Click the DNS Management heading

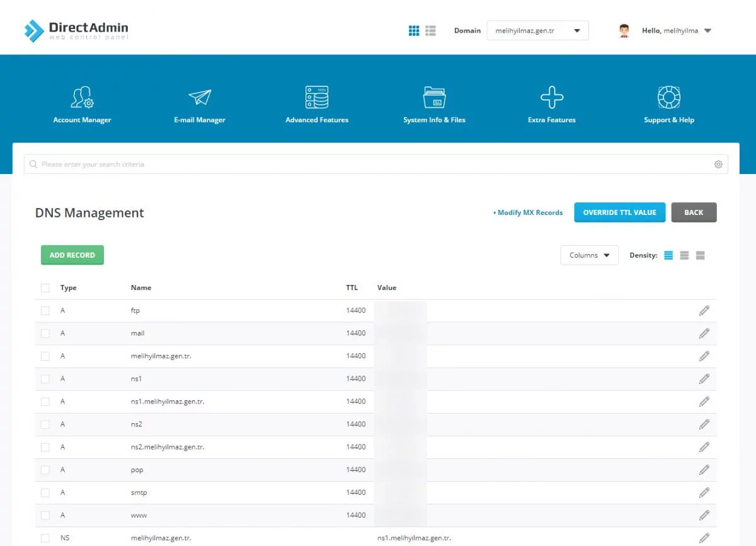tap(89, 213)
